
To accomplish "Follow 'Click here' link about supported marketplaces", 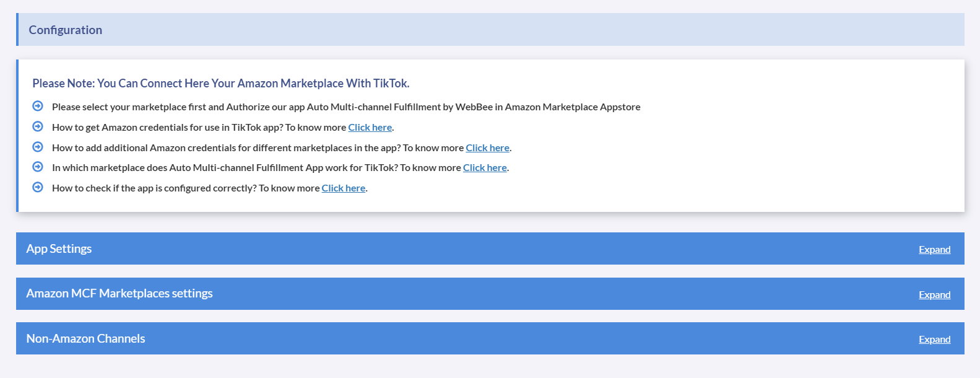I will click(485, 168).
